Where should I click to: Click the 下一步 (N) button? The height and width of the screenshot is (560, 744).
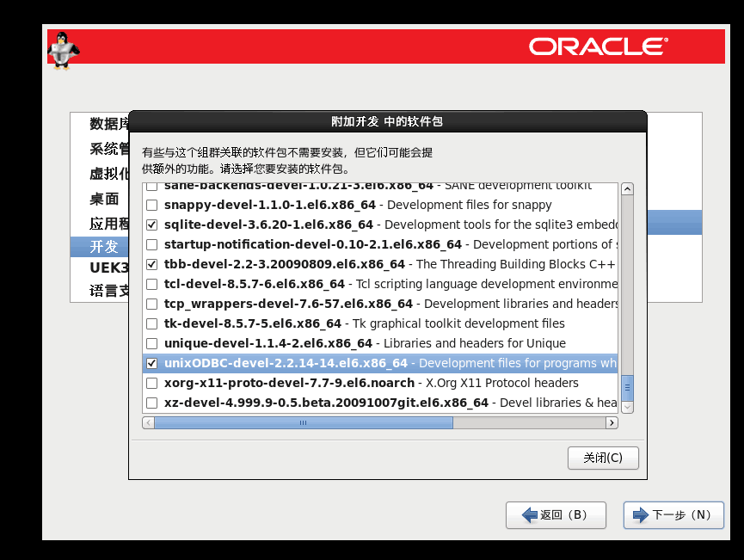click(673, 515)
